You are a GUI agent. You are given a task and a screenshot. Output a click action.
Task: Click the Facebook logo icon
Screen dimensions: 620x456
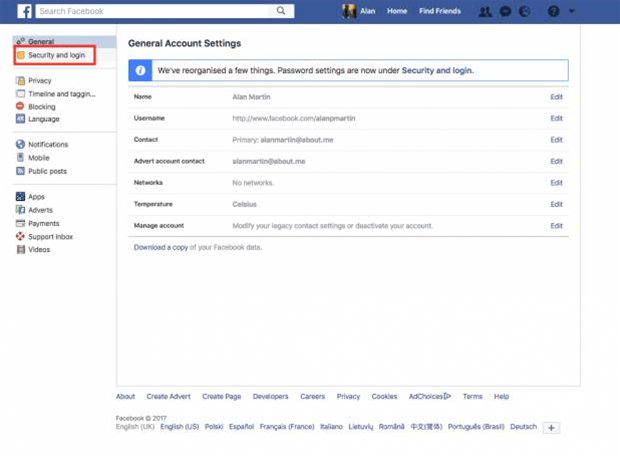point(25,11)
